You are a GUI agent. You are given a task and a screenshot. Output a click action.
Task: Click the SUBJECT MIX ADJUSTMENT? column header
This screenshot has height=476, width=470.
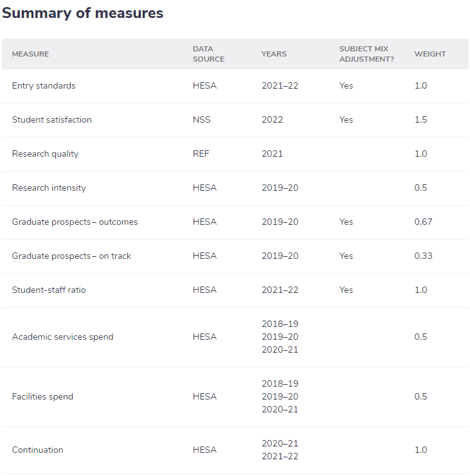coord(366,54)
